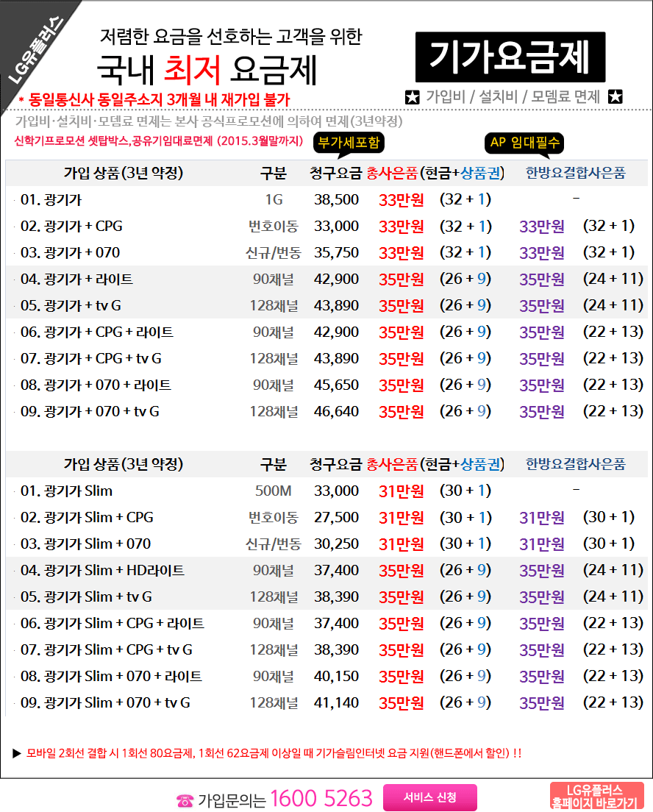The image size is (653, 812).
Task: Select the 09. 광기가 + 070 + tv G plan
Action: pos(90,411)
